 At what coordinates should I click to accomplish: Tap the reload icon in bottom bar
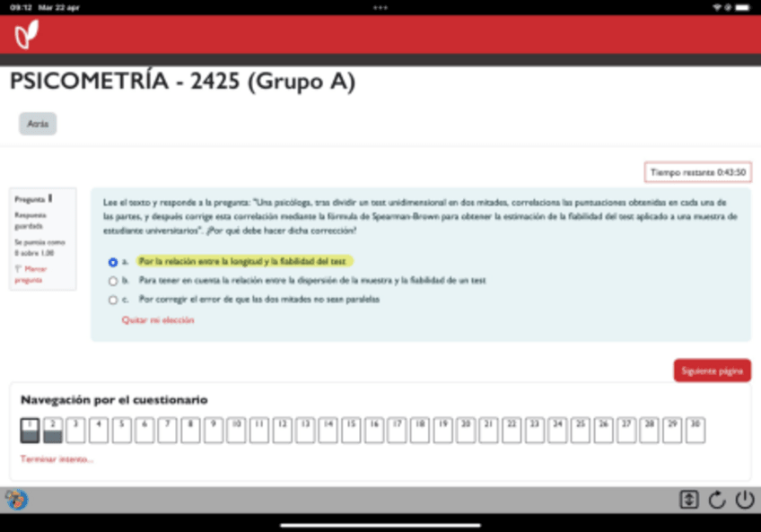716,500
